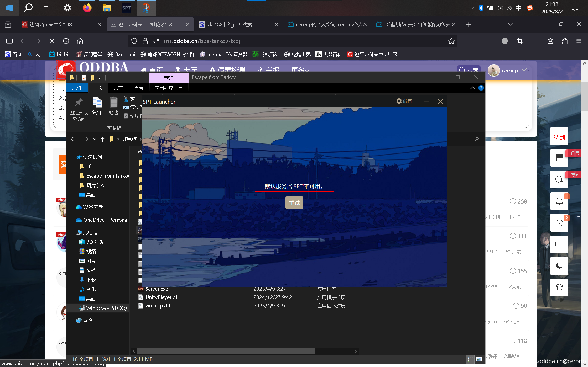Open 火器百科 bookmark
Screen dimensions: 588x367
[x=329, y=55]
